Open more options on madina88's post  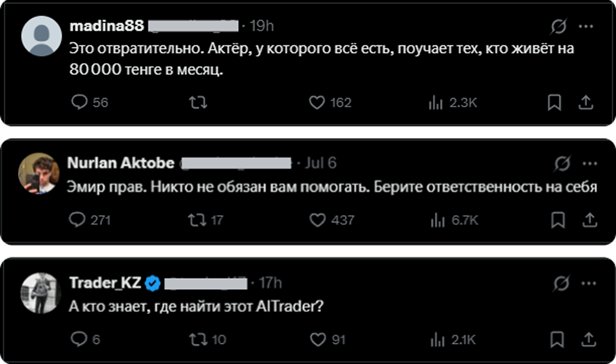pos(586,26)
